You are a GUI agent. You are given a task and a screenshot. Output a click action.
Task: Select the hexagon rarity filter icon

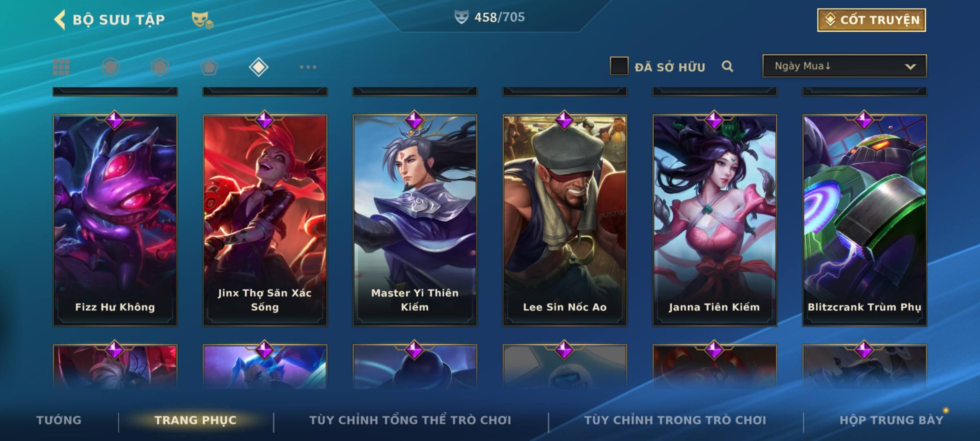[160, 67]
